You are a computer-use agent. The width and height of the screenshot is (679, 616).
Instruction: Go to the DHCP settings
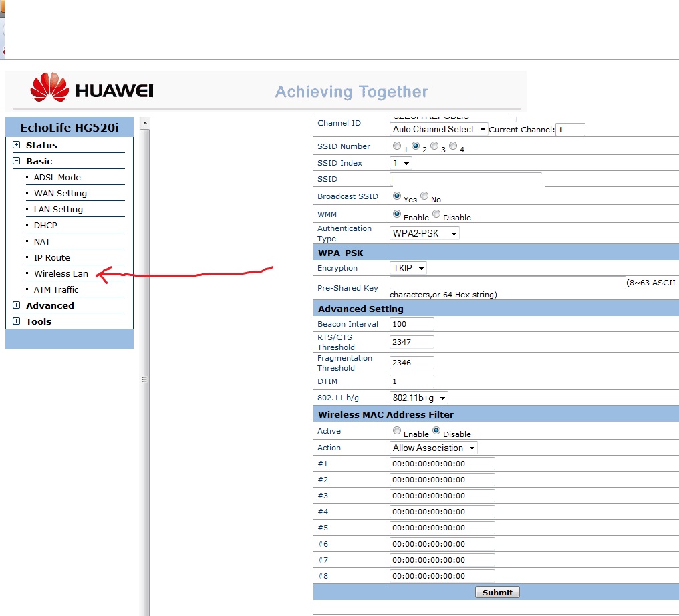45,225
